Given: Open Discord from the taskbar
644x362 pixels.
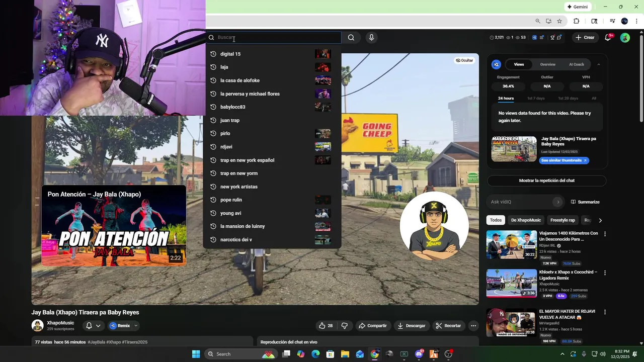Looking at the screenshot, I should [x=419, y=354].
